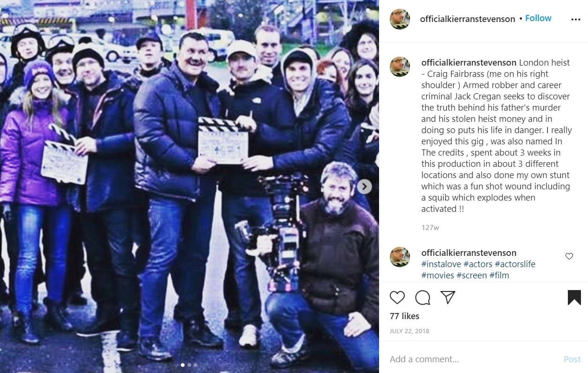Image resolution: width=588 pixels, height=373 pixels.
Task: View the 77 likes list
Action: [404, 316]
